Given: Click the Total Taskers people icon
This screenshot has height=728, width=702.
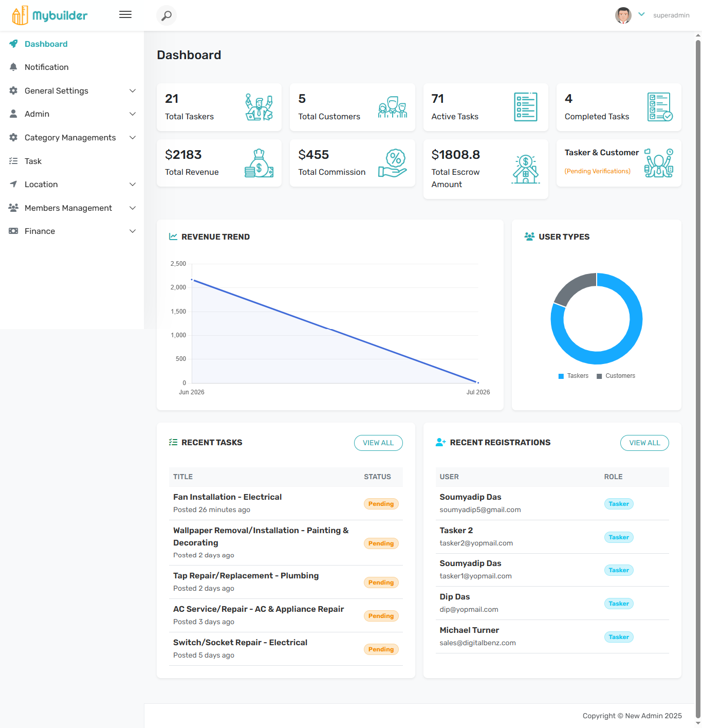Looking at the screenshot, I should click(x=259, y=107).
